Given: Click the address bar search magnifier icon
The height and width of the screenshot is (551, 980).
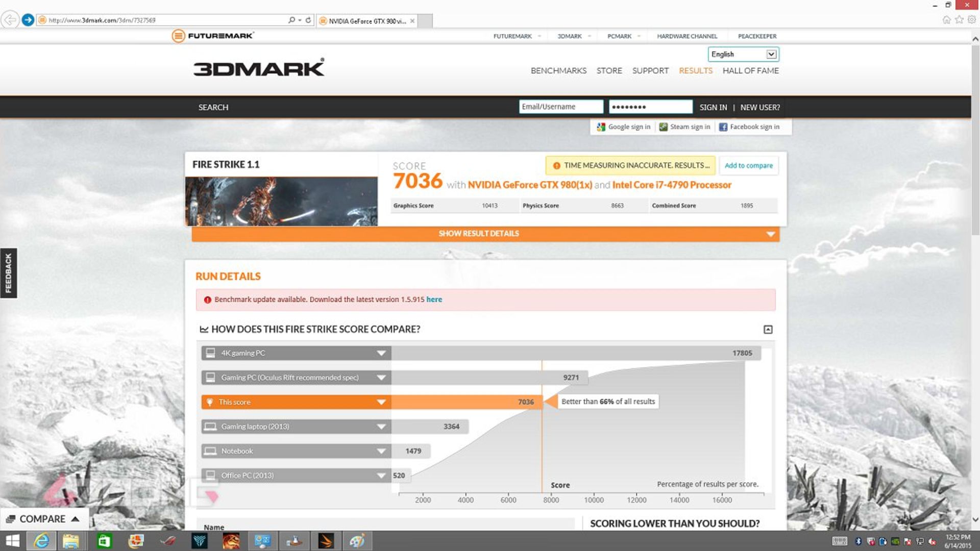Looking at the screenshot, I should 291,20.
